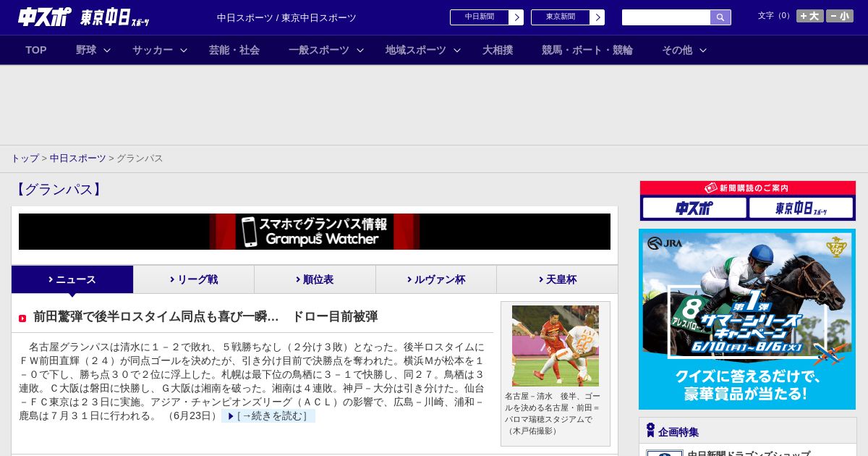Click the 【グランパス】 page heading

point(59,190)
